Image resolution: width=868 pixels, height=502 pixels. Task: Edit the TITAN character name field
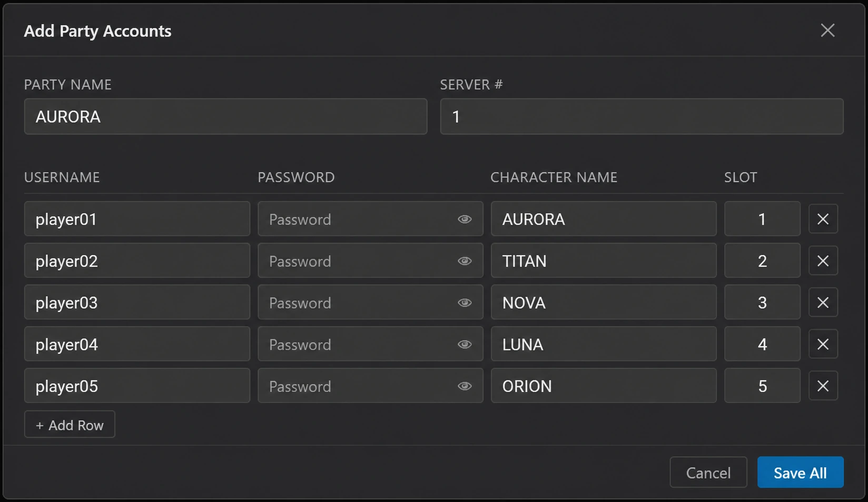(604, 260)
